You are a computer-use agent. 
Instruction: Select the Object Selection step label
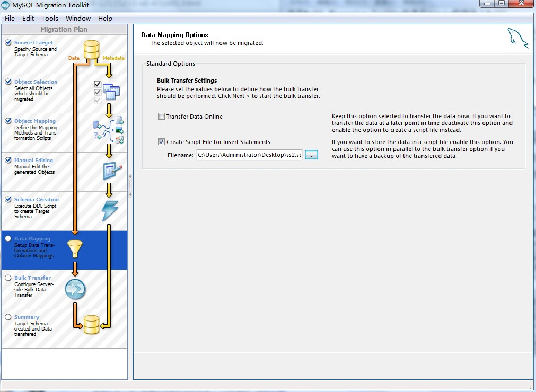36,82
